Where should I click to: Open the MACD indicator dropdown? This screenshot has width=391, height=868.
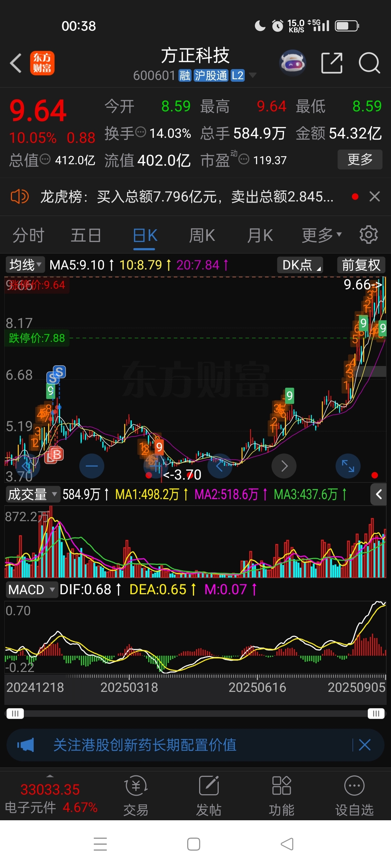(32, 590)
